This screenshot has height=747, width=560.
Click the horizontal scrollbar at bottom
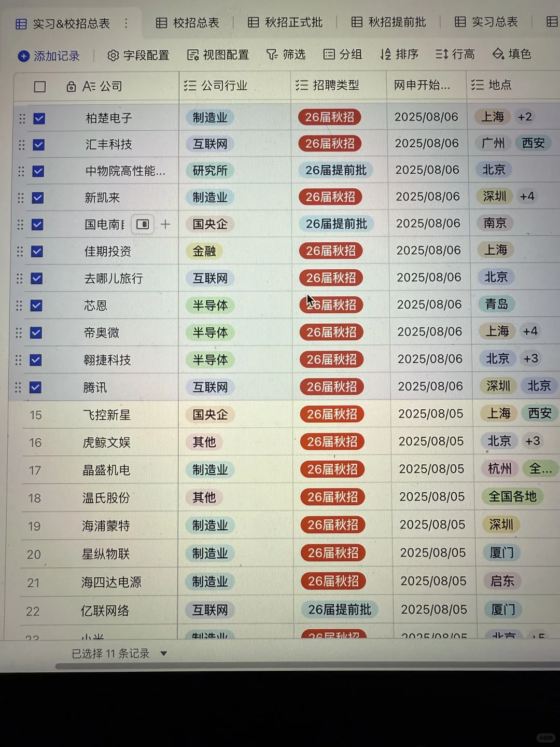coord(307,666)
